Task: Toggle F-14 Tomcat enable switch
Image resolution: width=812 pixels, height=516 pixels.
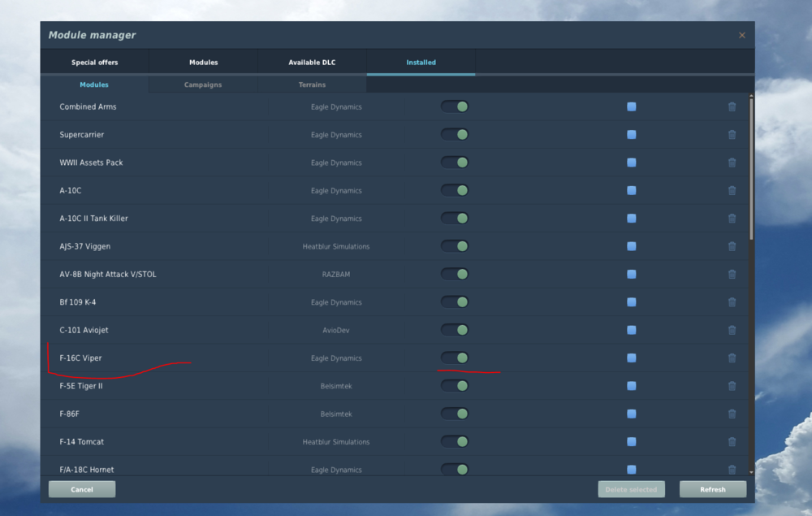Action: point(455,442)
